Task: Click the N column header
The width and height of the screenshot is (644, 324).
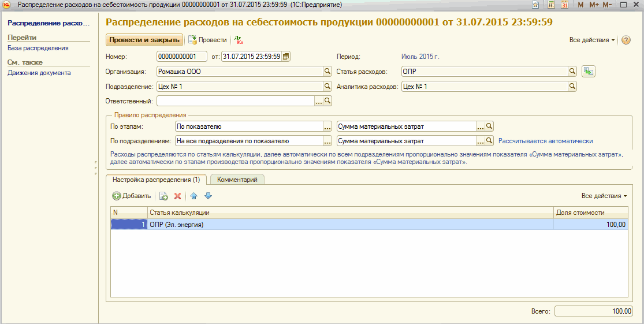Action: point(129,213)
